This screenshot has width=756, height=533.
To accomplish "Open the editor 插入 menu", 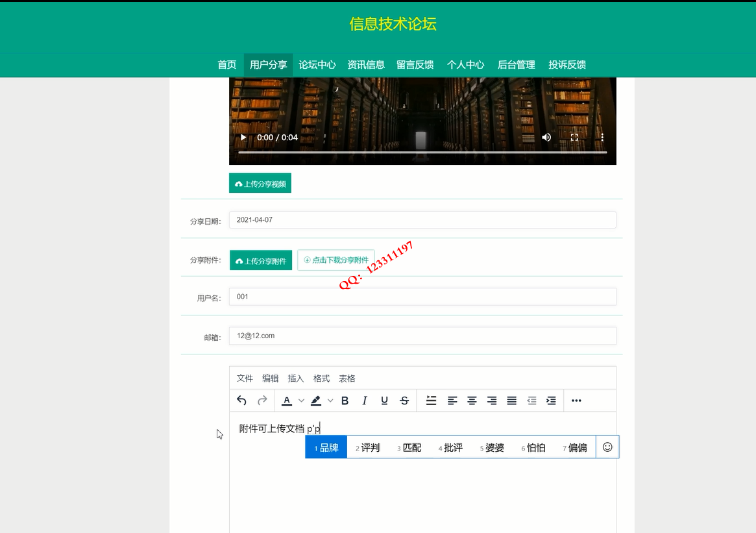I will click(x=296, y=378).
